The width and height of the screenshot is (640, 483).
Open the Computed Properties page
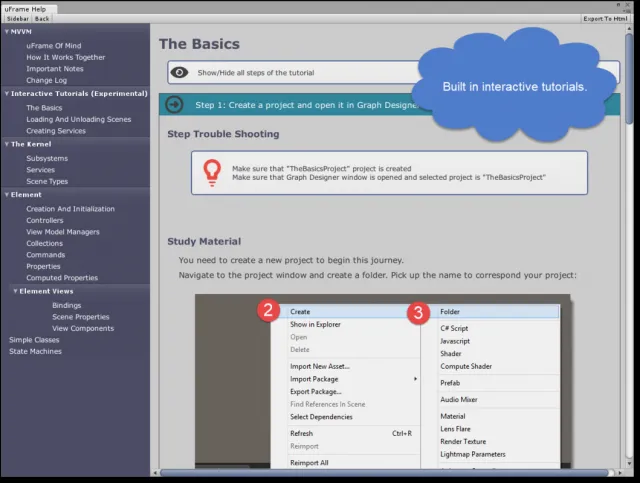[x=62, y=278]
